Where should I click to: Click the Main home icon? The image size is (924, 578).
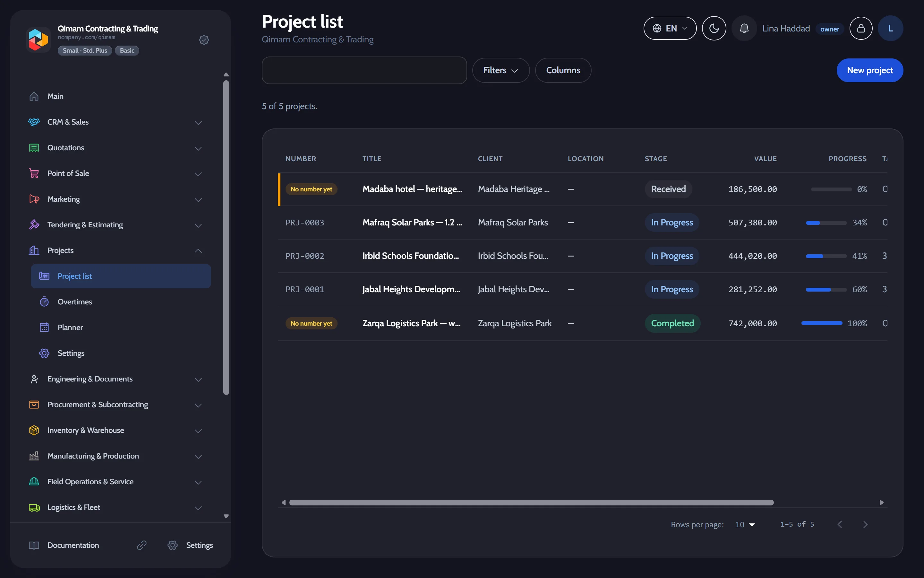coord(34,96)
